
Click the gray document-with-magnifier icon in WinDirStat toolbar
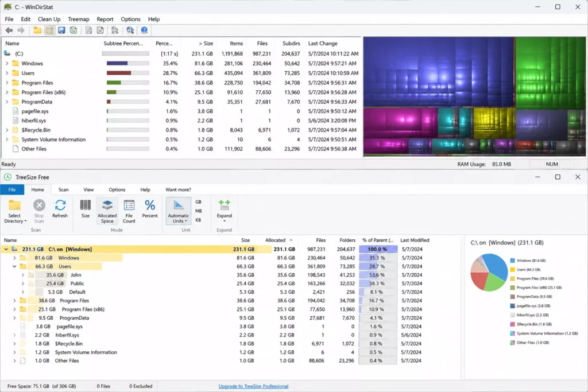click(115, 30)
